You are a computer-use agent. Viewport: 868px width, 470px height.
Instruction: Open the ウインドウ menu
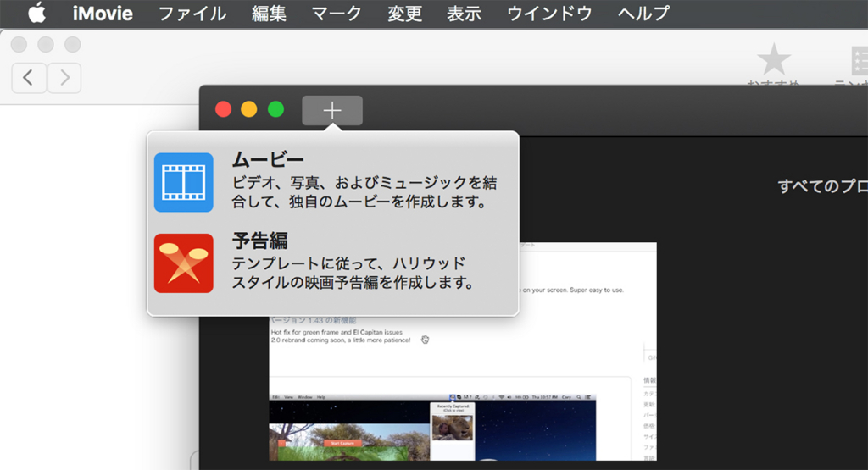(x=549, y=14)
